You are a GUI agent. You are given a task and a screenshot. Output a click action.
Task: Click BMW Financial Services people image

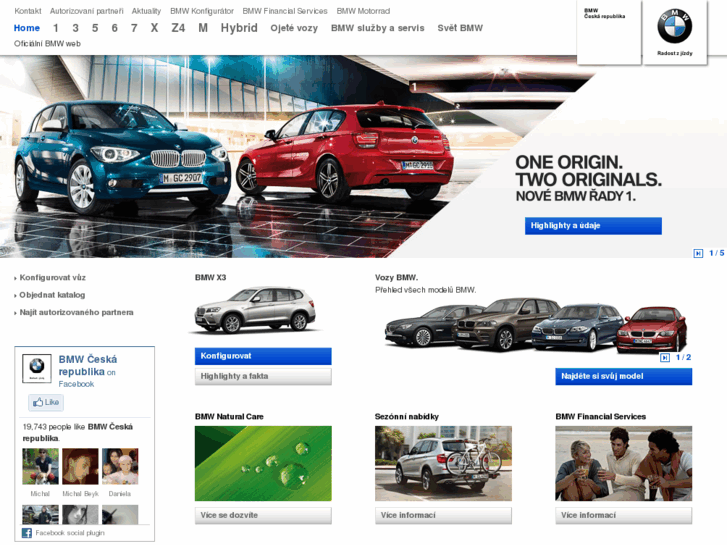click(624, 463)
